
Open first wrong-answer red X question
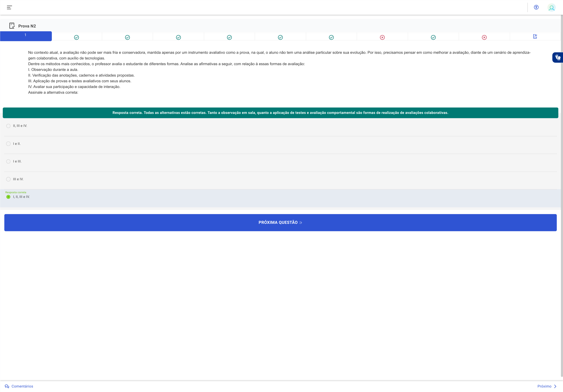pos(382,38)
